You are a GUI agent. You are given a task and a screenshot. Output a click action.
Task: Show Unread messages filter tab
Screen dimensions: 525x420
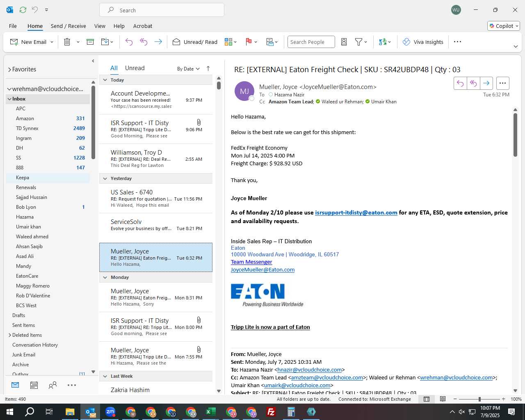(135, 68)
